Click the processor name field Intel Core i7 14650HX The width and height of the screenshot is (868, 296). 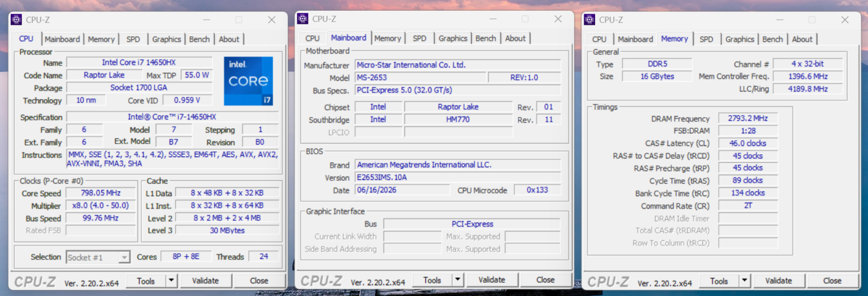coord(139,62)
